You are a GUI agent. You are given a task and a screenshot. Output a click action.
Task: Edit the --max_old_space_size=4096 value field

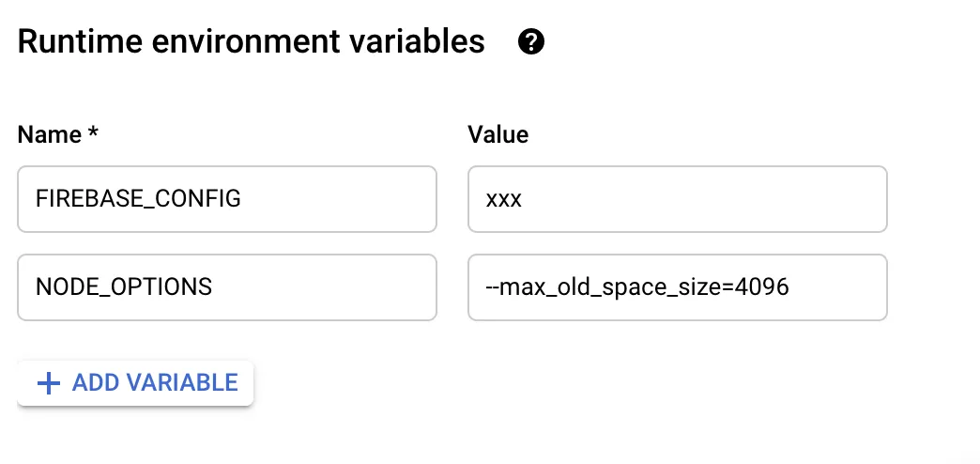pyautogui.click(x=677, y=286)
